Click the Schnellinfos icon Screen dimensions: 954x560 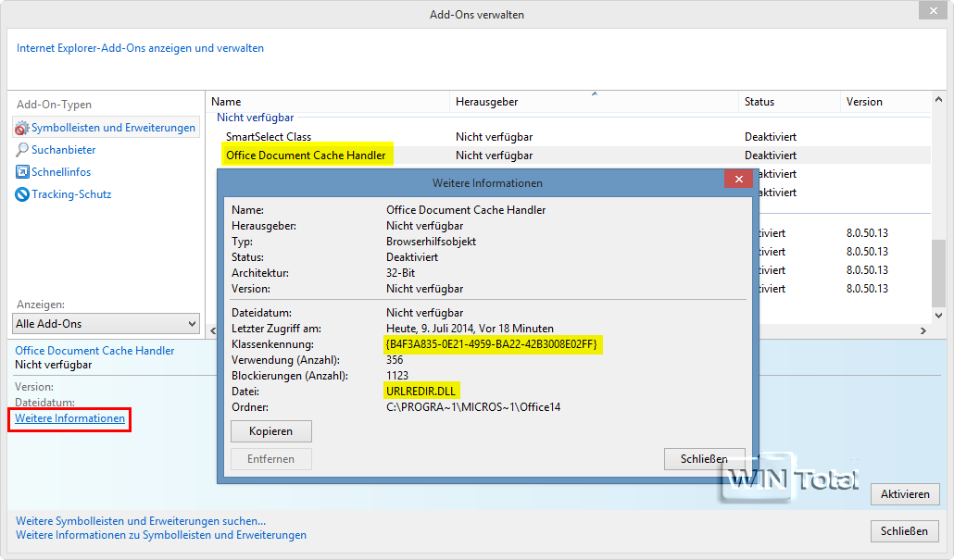click(22, 172)
